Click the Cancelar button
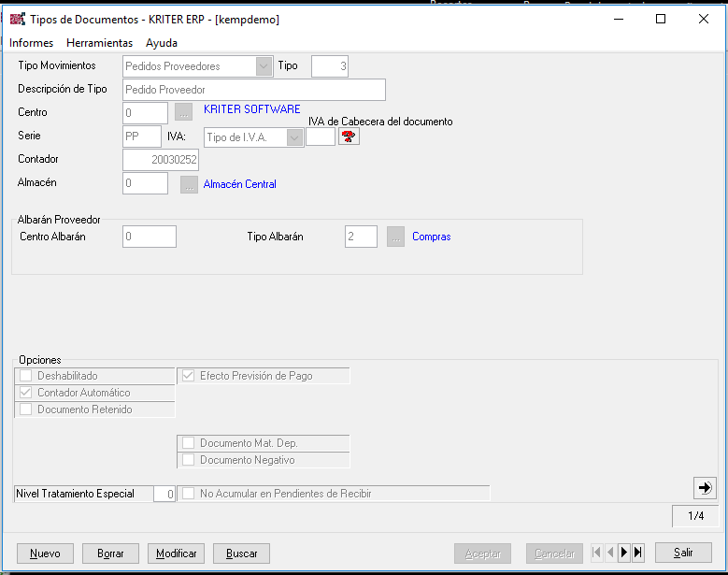 pos(554,553)
